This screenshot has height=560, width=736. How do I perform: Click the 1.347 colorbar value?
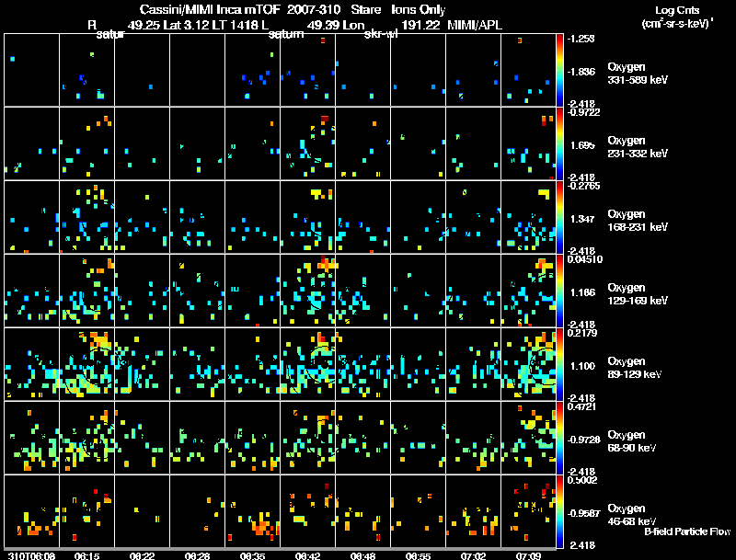tap(582, 219)
